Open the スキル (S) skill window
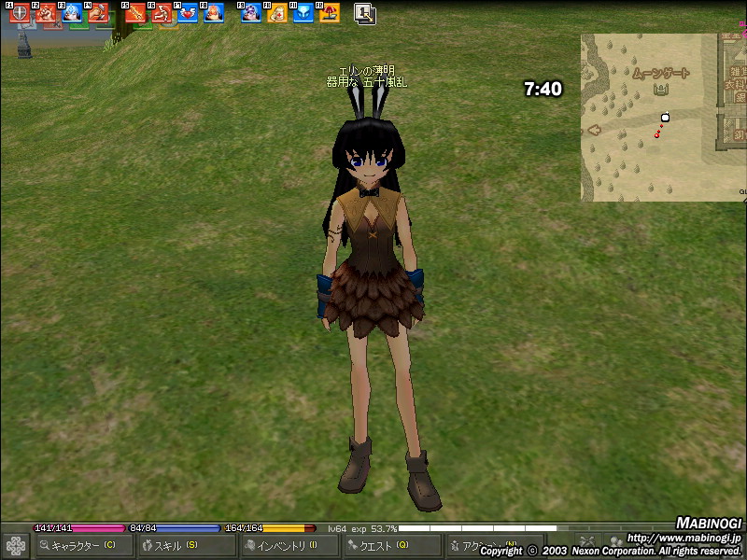 point(188,546)
